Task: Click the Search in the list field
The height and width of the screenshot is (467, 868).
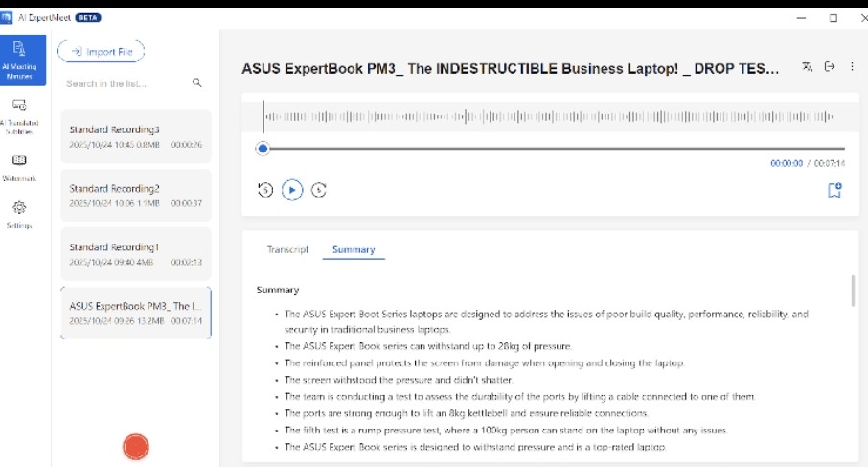Action: pyautogui.click(x=126, y=83)
